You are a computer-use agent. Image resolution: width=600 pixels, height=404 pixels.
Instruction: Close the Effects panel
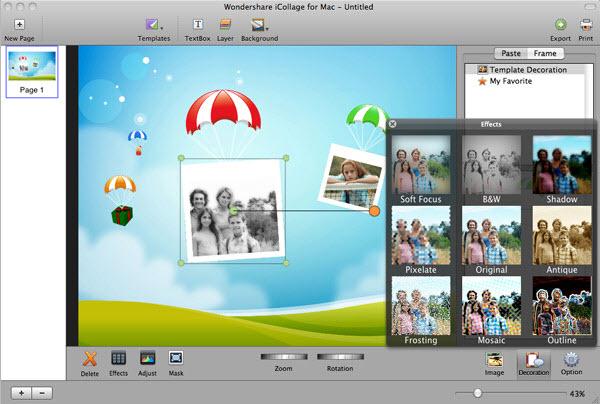pyautogui.click(x=393, y=124)
